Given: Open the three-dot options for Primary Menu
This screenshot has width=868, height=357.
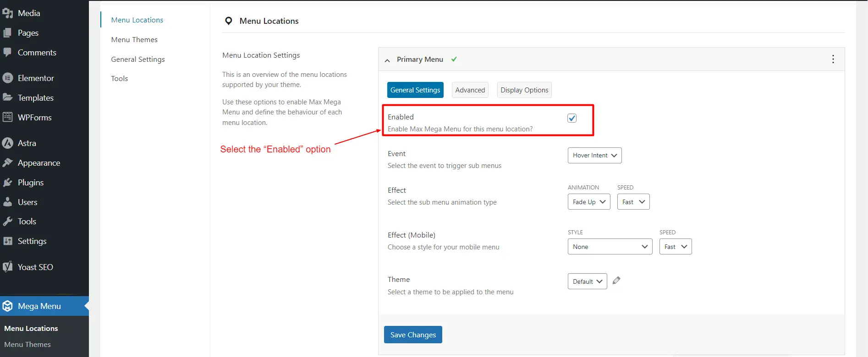Looking at the screenshot, I should [833, 59].
